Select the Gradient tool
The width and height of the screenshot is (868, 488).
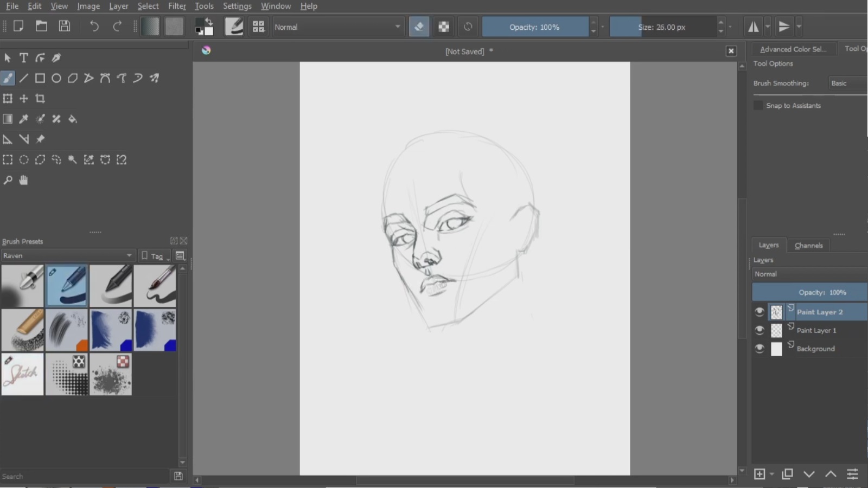(x=8, y=119)
